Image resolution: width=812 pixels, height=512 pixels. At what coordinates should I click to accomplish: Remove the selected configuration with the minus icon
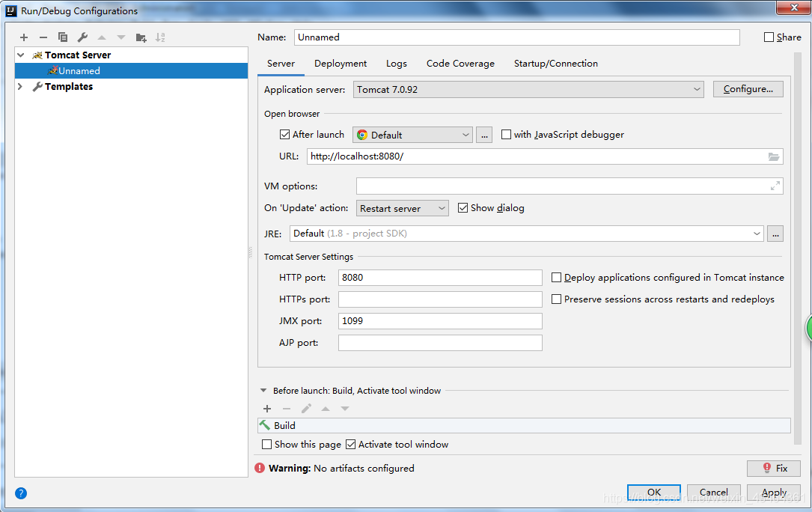click(x=43, y=37)
